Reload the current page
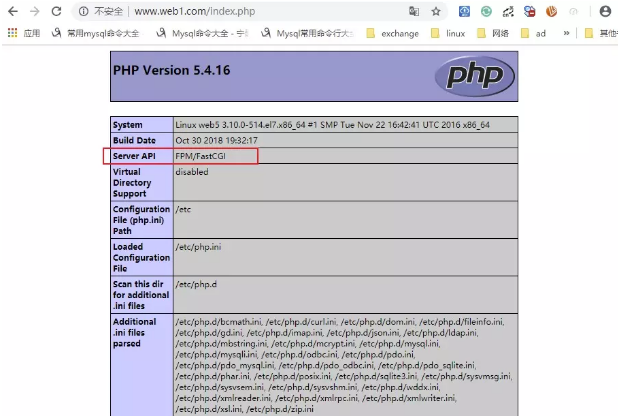Viewport: 618px width, 417px height. (x=56, y=11)
